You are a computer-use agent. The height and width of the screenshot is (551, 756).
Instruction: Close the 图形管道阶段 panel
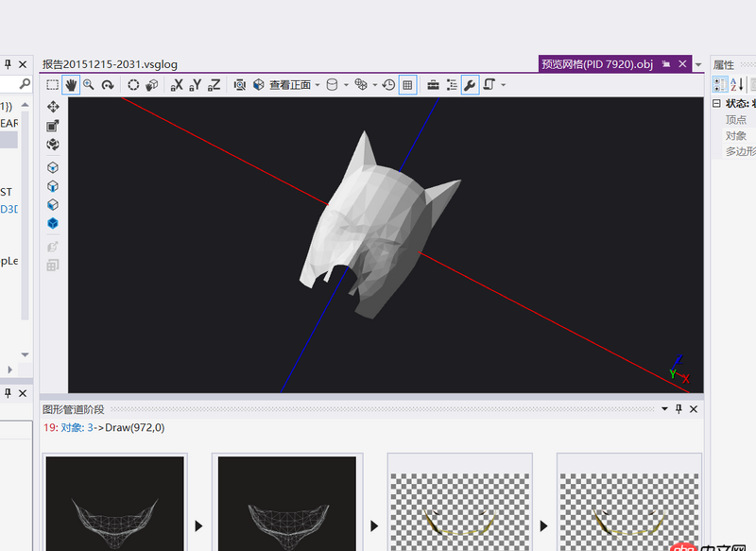pyautogui.click(x=694, y=409)
